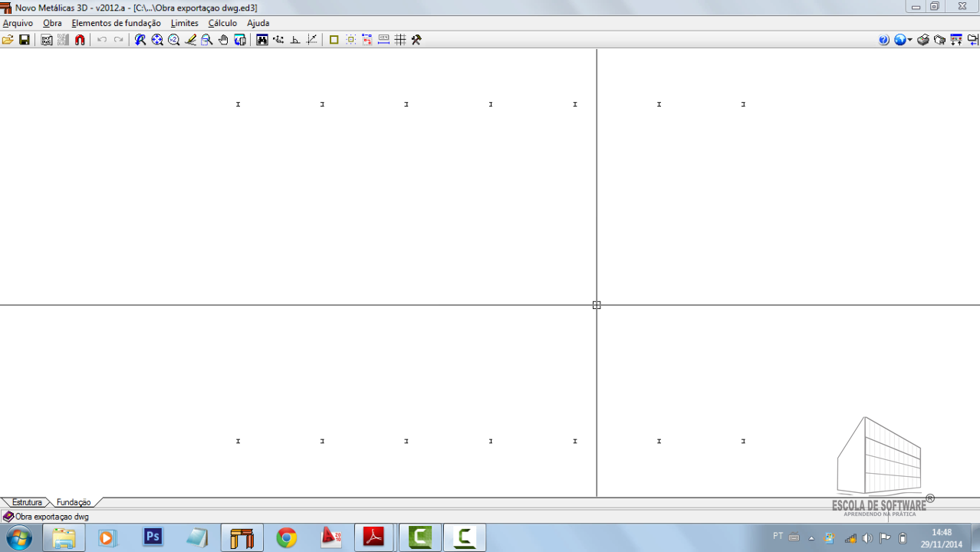Click the blue help question mark icon
This screenshot has height=552, width=980.
coord(883,40)
